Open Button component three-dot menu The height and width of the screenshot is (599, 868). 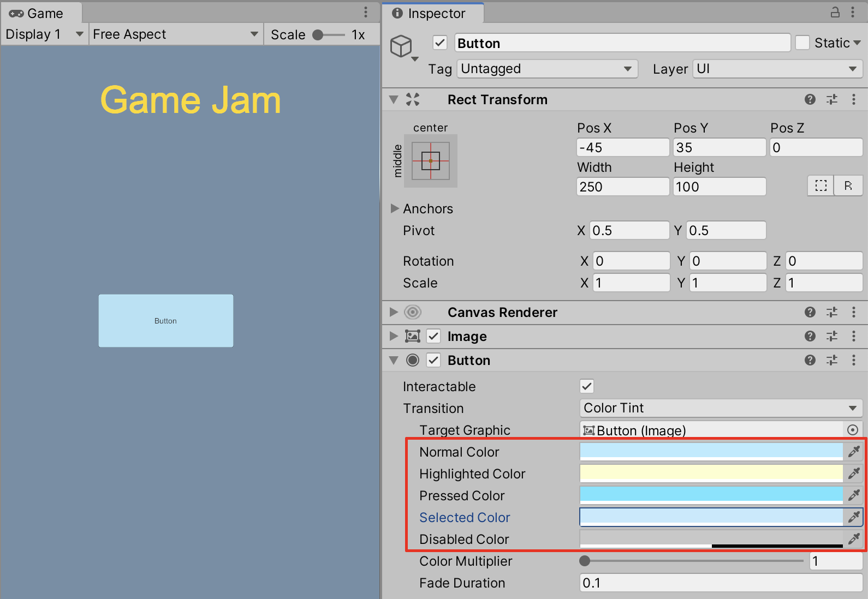pos(854,360)
